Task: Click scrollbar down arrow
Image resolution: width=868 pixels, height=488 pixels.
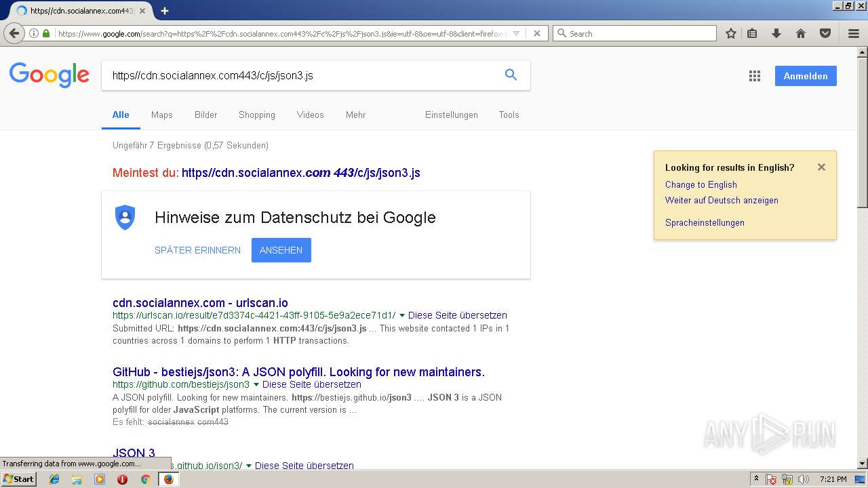Action: [x=863, y=464]
